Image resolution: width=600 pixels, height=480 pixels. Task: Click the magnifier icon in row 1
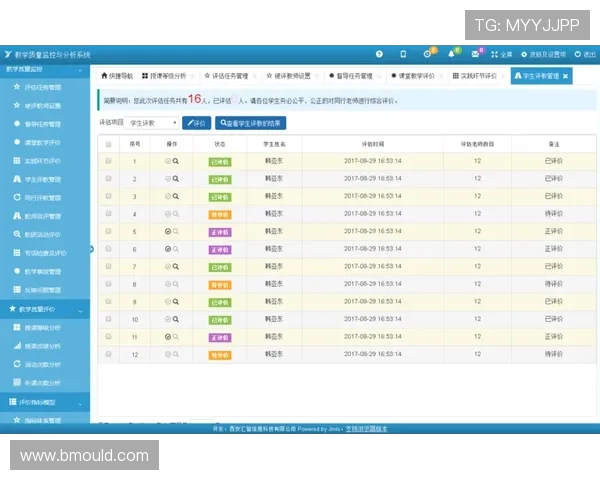click(176, 161)
